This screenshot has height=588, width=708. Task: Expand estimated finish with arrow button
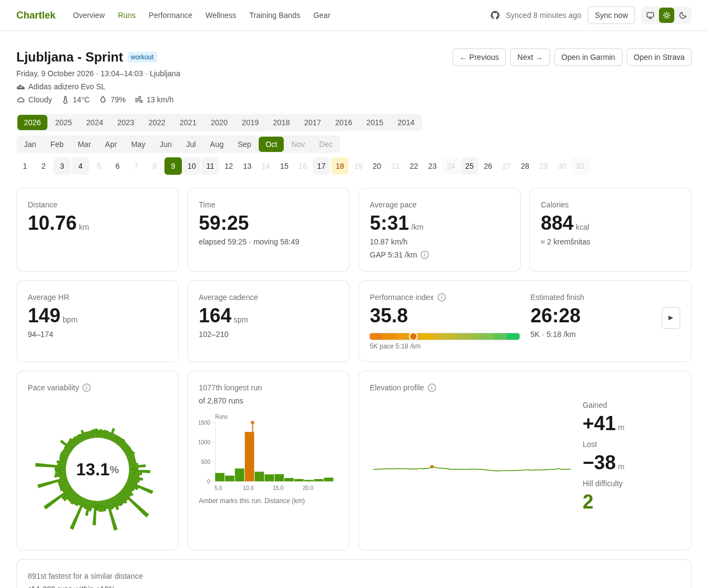pos(671,318)
